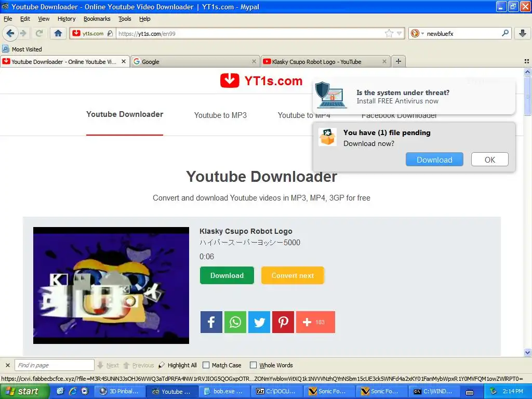Viewport: 532px width, 399px height.
Task: Click the Highlight All pencil button
Action: [178, 365]
